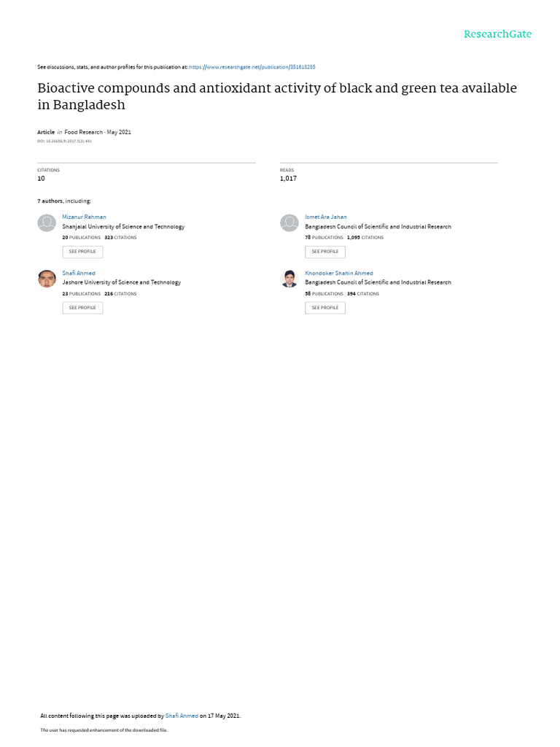The width and height of the screenshot is (560, 747).
Task: Click the ResearchGate logo
Action: point(497,34)
